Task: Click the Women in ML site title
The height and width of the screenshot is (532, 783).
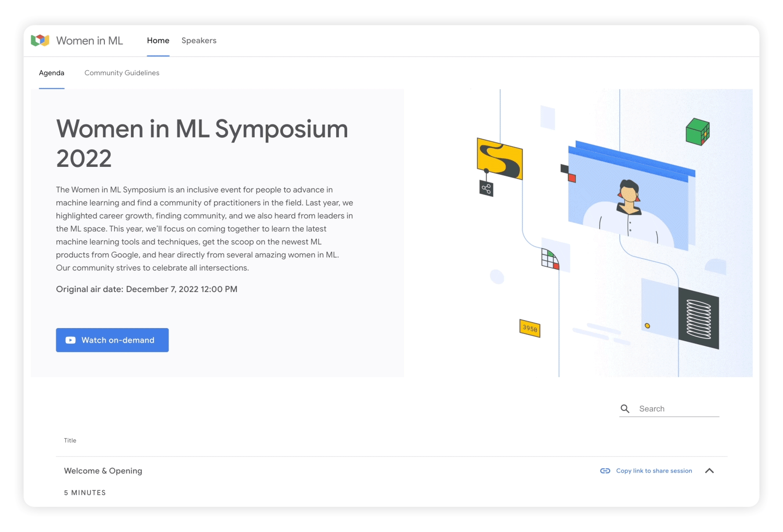Action: (90, 41)
